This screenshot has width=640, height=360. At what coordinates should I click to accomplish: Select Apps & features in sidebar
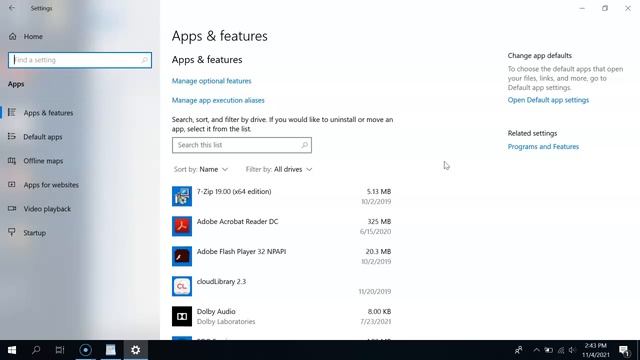click(x=48, y=113)
